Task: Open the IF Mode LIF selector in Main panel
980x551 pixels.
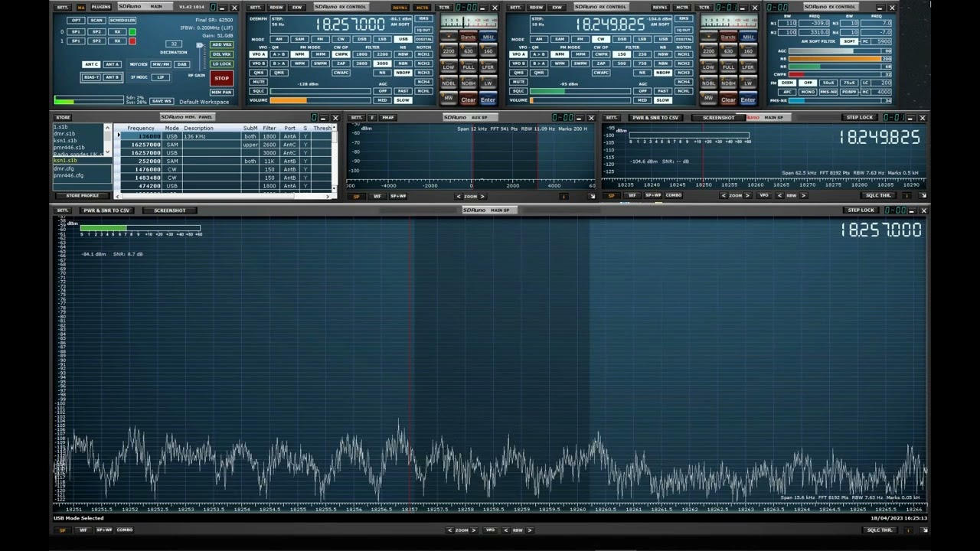Action: [x=161, y=77]
